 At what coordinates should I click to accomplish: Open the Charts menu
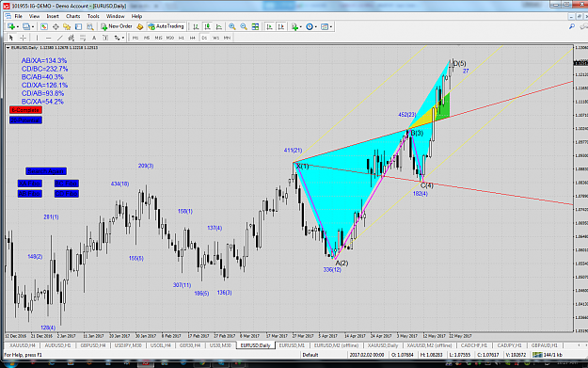coord(72,16)
